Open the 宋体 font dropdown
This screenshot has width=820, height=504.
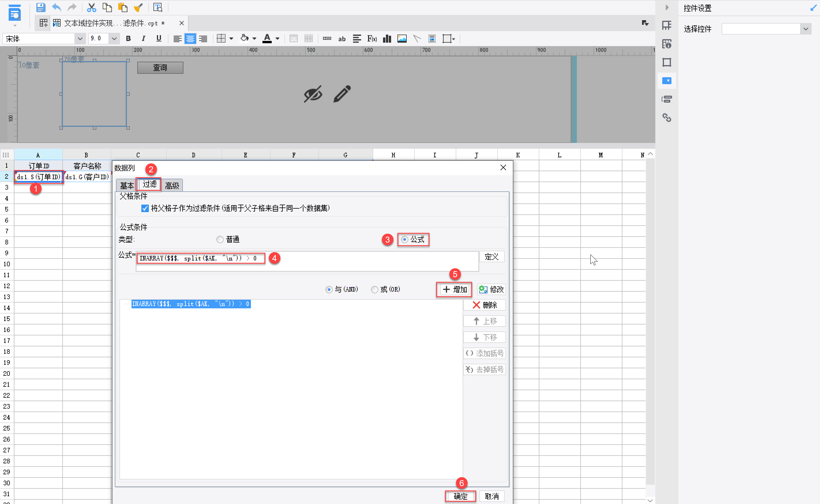click(80, 39)
